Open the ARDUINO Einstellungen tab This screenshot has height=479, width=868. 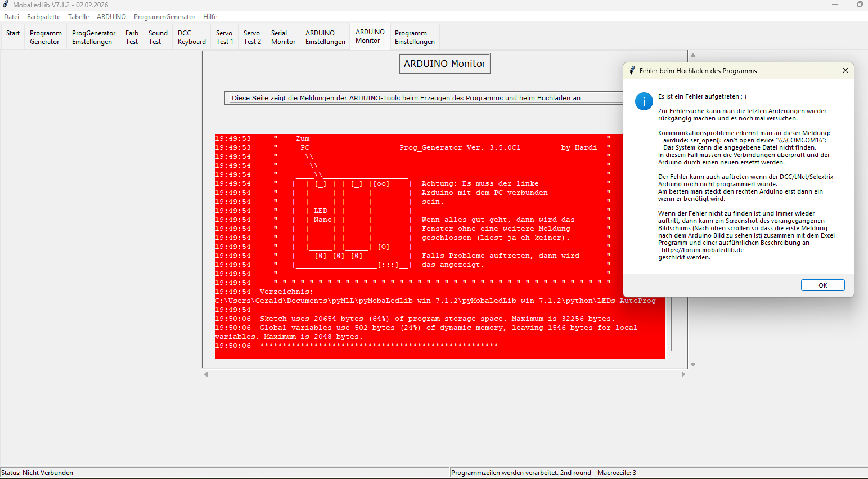325,37
